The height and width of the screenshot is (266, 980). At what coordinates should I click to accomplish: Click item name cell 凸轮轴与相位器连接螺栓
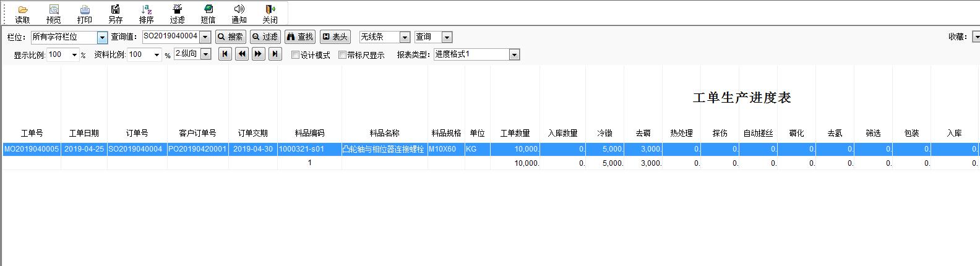[x=385, y=149]
